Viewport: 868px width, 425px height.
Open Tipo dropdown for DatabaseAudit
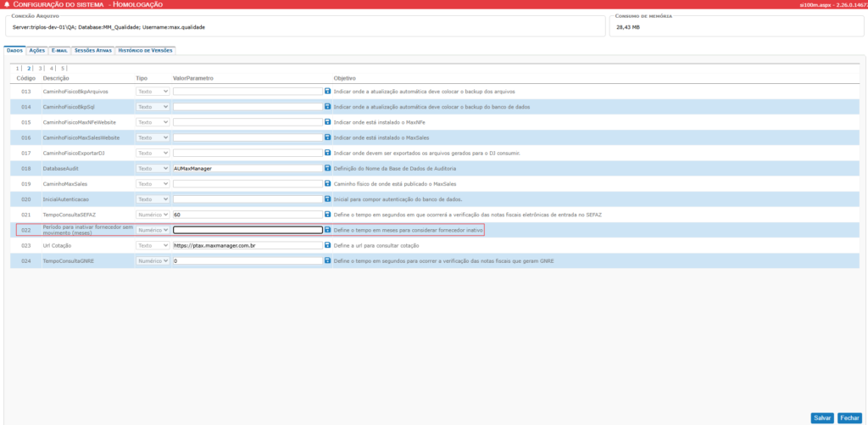point(153,168)
